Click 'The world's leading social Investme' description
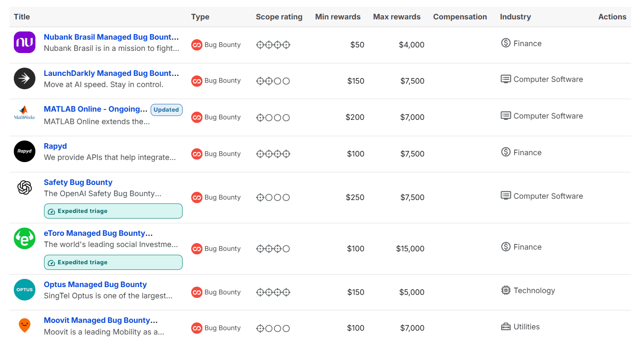This screenshot has height=344, width=644. pyautogui.click(x=111, y=244)
